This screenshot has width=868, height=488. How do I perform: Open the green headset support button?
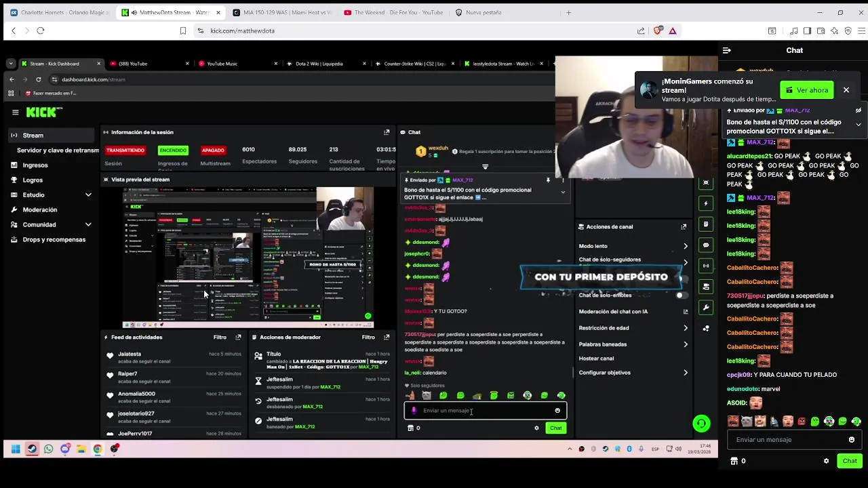(x=701, y=424)
